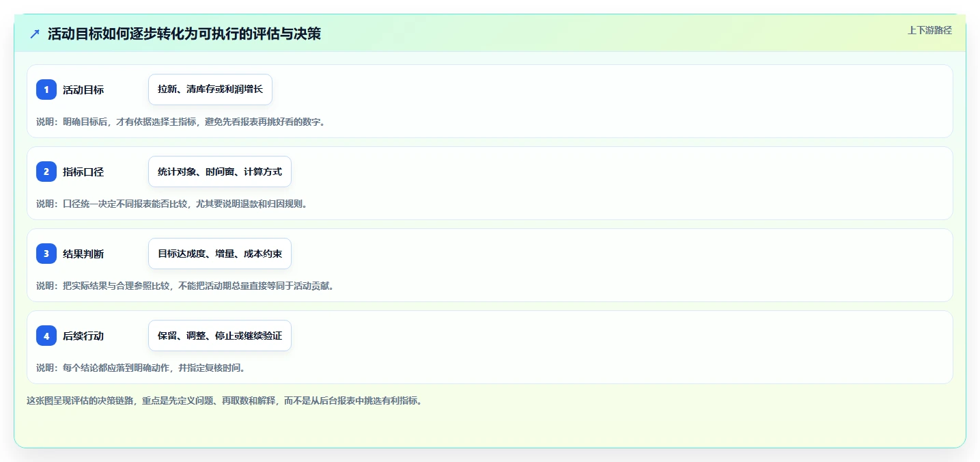
Task: Click the 拉新、清库存或利润增长 chip
Action: (210, 90)
